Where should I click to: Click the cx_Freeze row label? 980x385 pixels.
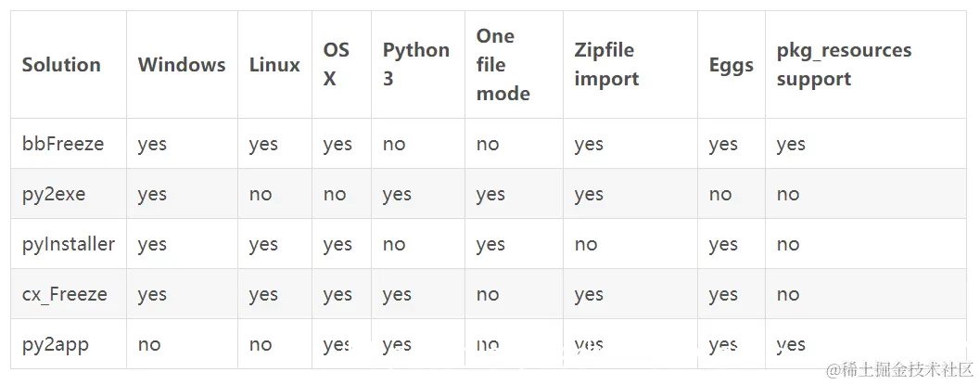tap(65, 294)
